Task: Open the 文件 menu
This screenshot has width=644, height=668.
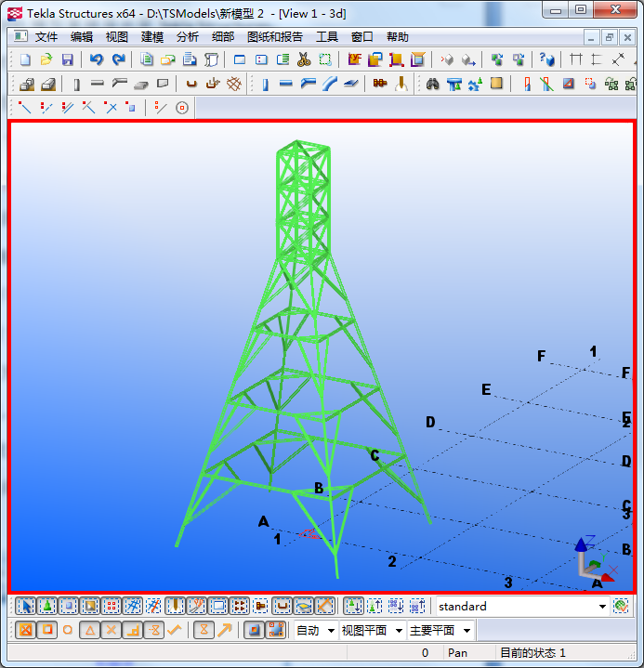Action: click(x=46, y=37)
